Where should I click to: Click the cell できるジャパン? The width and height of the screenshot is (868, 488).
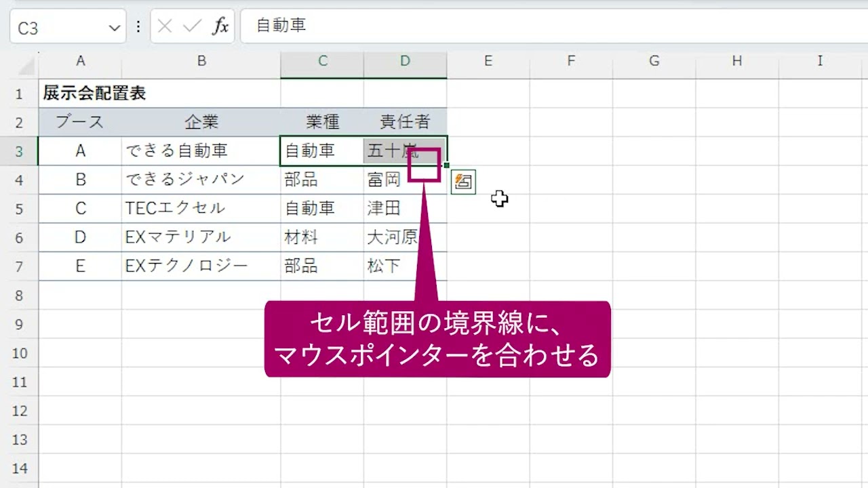pos(201,180)
